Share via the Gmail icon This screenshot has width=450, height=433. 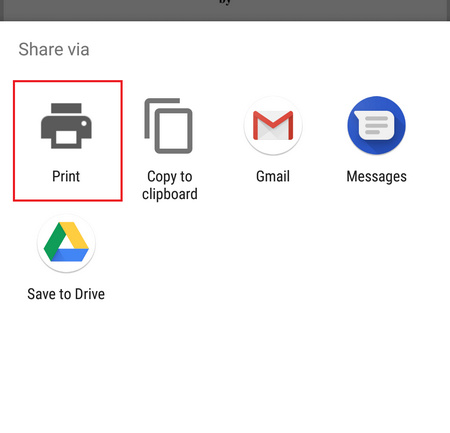273,126
